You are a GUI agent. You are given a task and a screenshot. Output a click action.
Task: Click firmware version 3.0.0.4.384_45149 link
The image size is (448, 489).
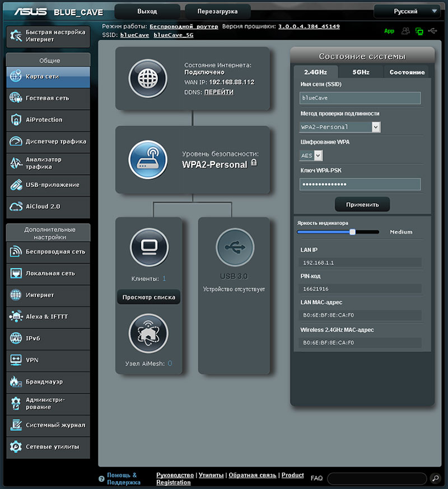click(309, 26)
